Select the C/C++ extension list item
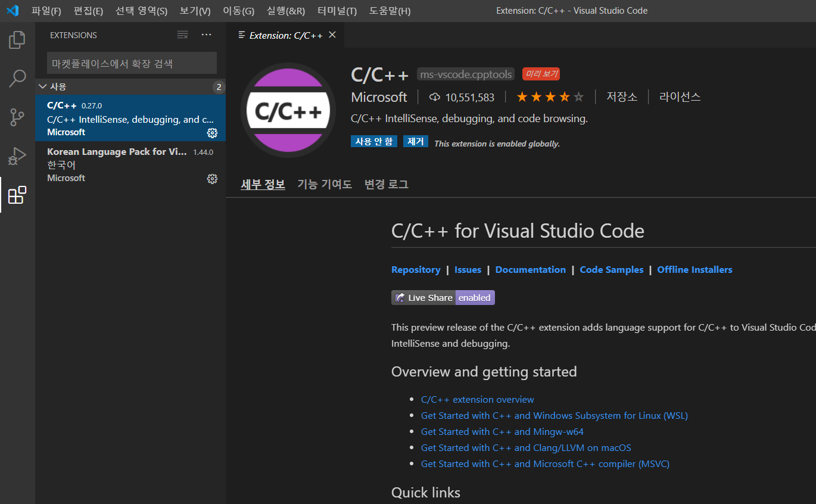This screenshot has width=816, height=504. [130, 119]
